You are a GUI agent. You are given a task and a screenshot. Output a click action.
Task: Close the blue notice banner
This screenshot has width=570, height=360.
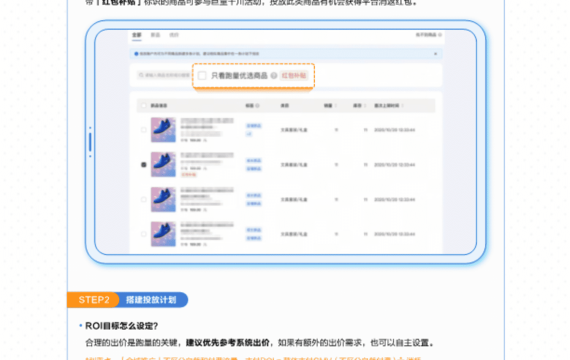[x=435, y=54]
